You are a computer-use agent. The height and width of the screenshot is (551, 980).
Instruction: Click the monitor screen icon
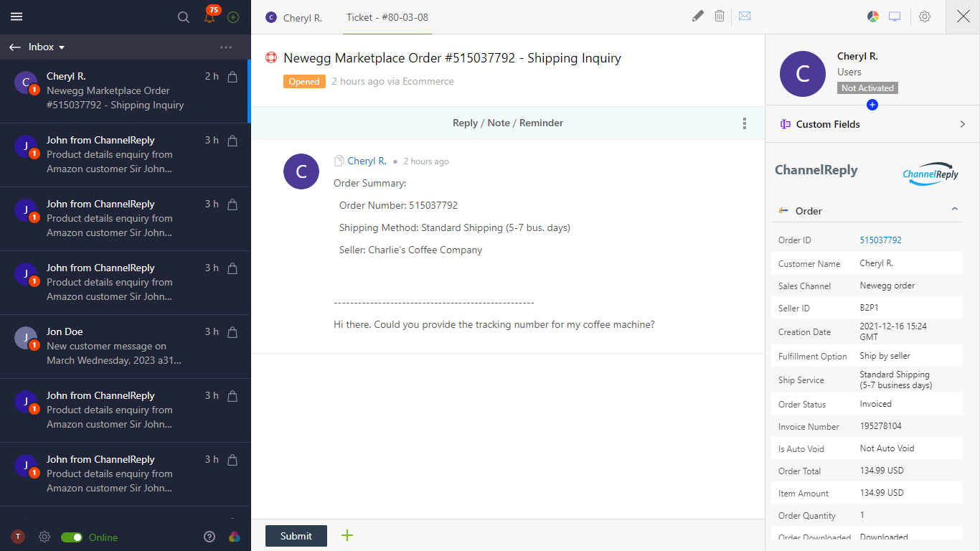point(895,17)
